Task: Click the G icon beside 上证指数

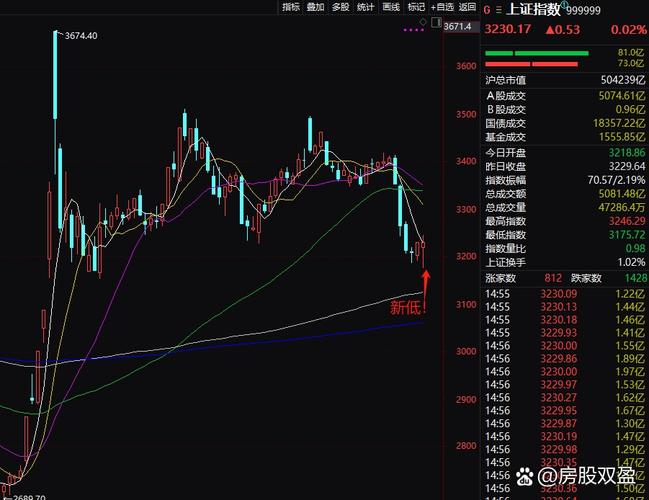Action: point(487,10)
